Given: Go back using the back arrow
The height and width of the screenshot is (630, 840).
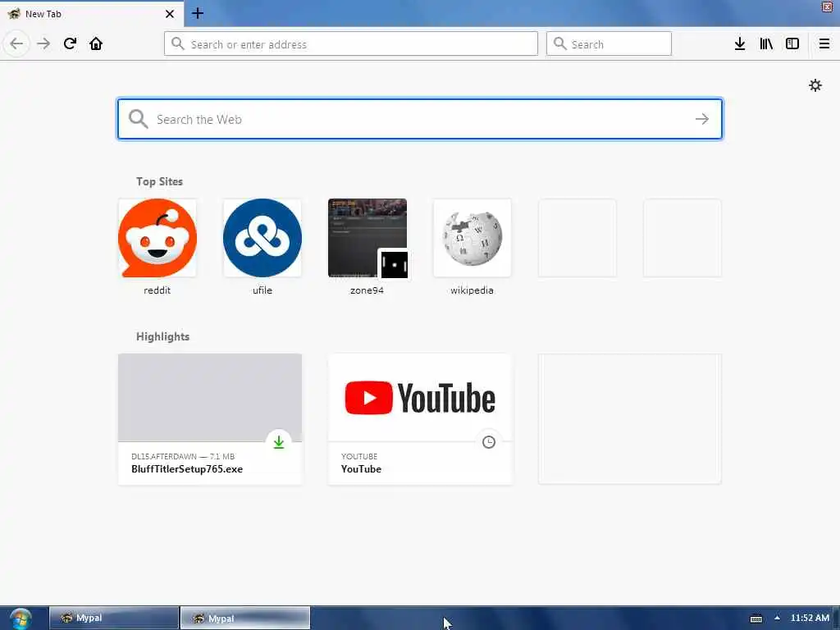Looking at the screenshot, I should coord(16,43).
